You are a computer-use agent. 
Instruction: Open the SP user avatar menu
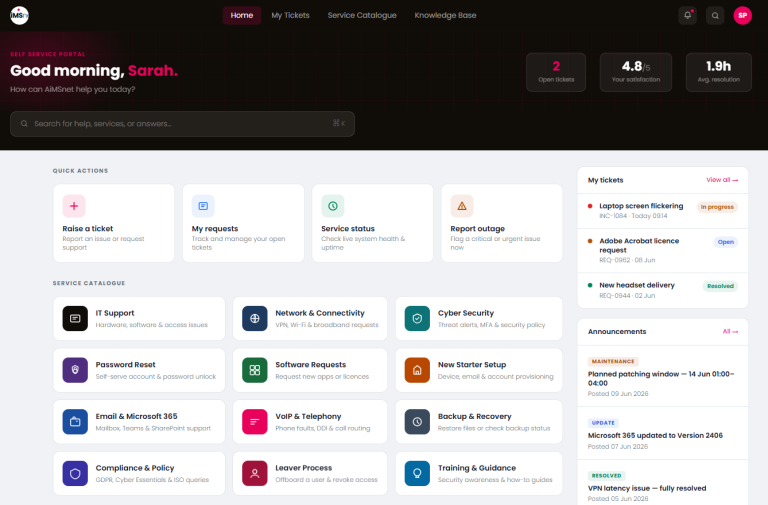[743, 15]
